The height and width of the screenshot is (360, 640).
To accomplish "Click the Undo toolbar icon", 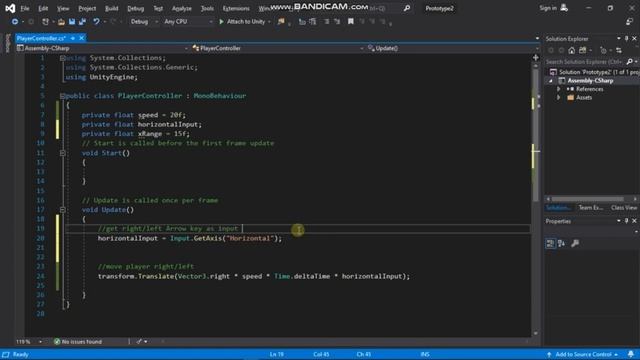I will coord(96,22).
